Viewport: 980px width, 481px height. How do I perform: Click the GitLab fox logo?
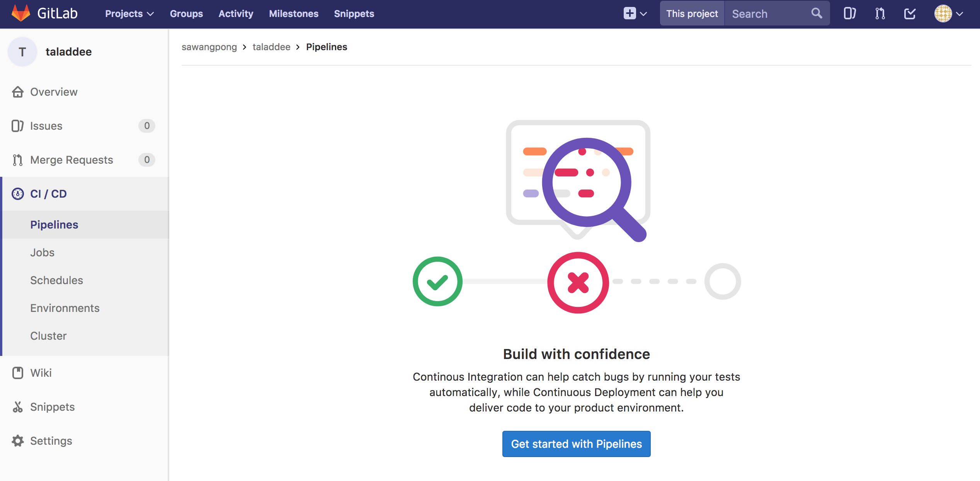(x=21, y=13)
